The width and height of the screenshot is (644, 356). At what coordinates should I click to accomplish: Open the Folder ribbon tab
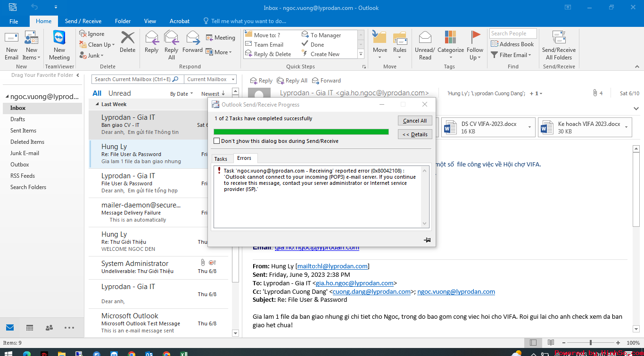click(123, 21)
